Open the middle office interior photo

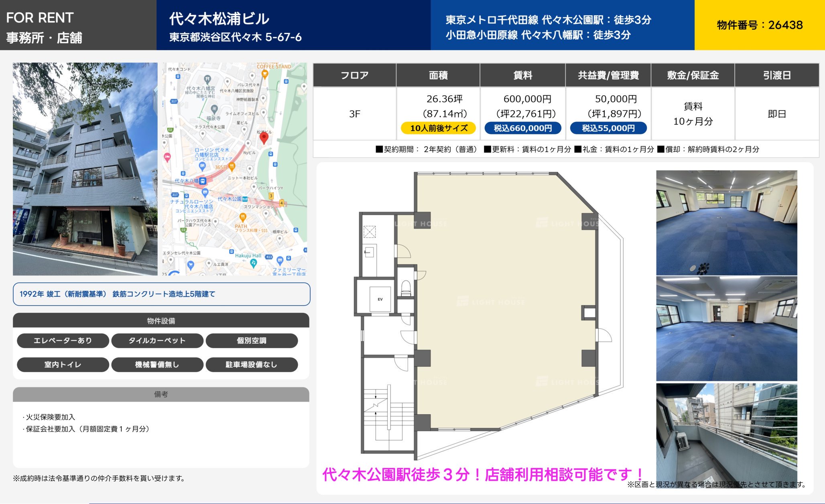click(x=727, y=329)
